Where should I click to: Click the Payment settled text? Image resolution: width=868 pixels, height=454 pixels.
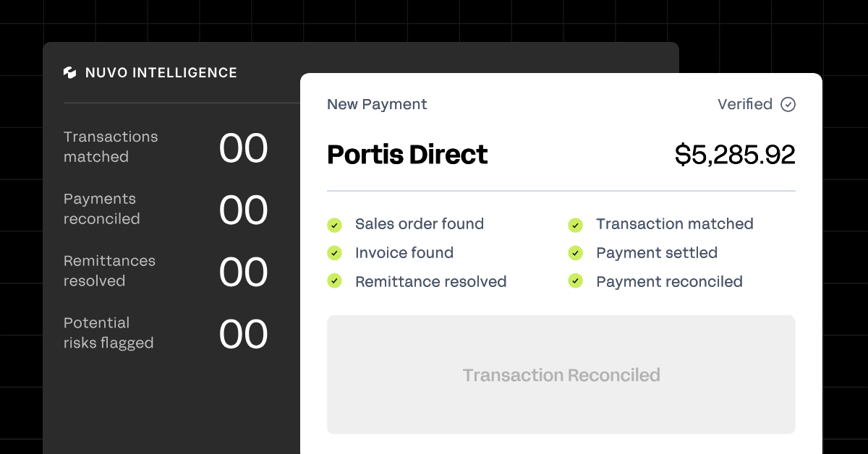pos(657,253)
